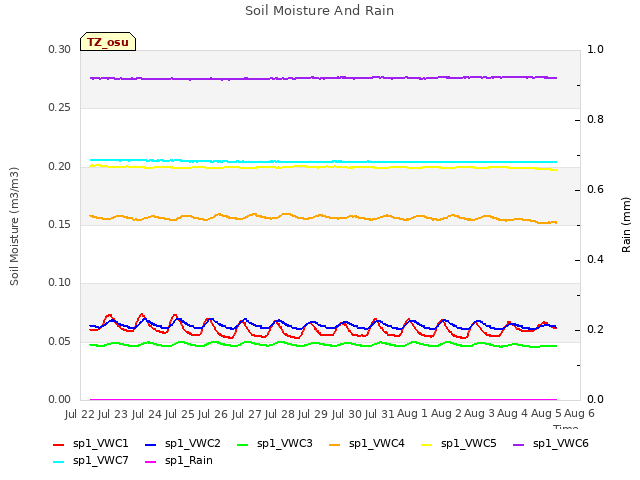Click the 0.30 left axis tick label
The image size is (640, 480).
[x=60, y=50]
